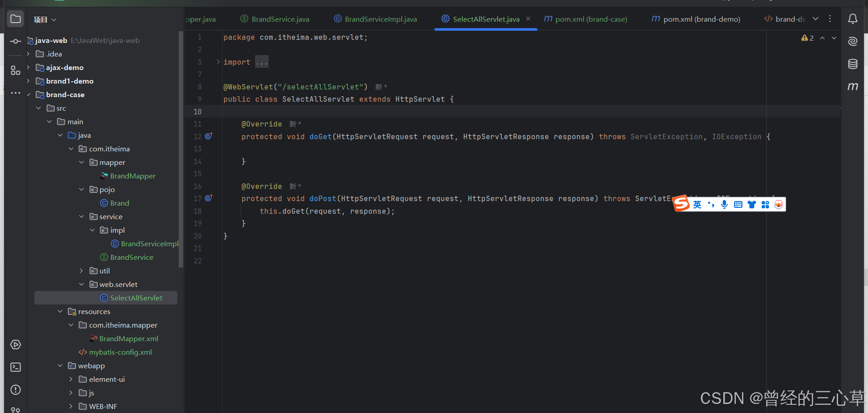This screenshot has height=413, width=868.
Task: Switch to the partially visible brand-d tab
Action: (784, 19)
